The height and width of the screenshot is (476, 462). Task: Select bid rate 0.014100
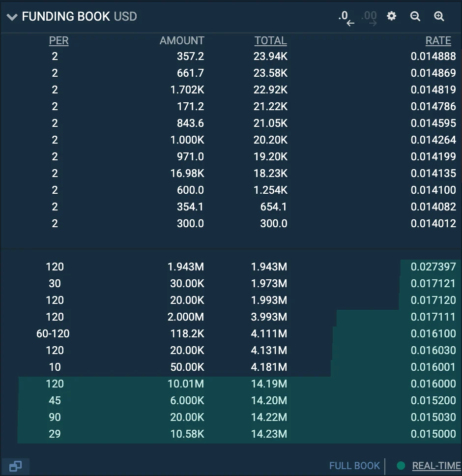(433, 190)
